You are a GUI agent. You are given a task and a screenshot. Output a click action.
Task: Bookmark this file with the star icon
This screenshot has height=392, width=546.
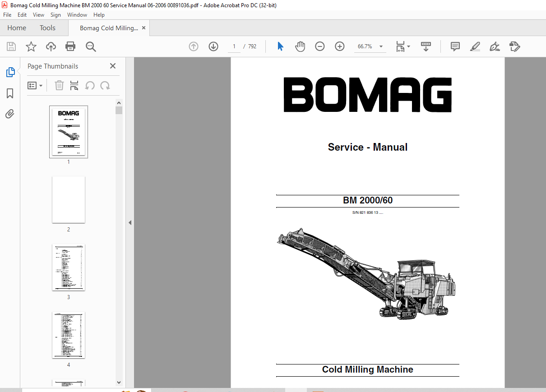31,46
